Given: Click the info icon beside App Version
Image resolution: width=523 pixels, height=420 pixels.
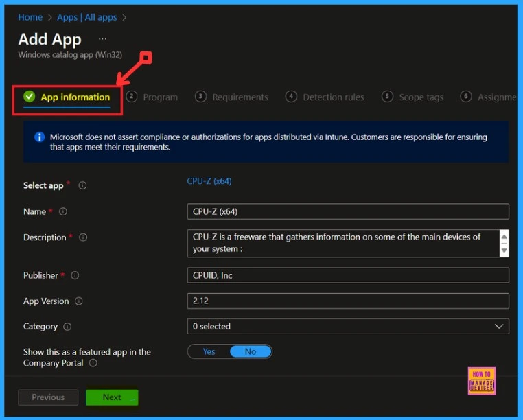Looking at the screenshot, I should click(x=79, y=301).
